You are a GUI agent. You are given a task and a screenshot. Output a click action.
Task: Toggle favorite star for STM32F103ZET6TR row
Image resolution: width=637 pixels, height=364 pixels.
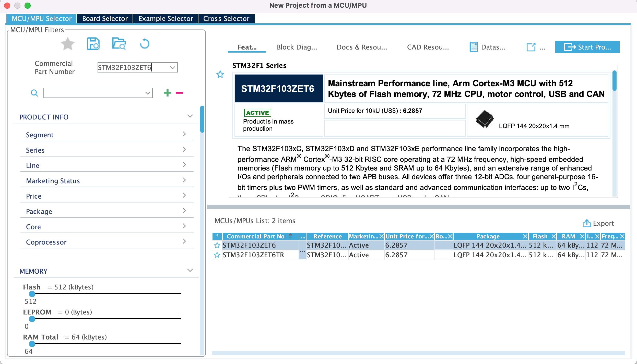coord(217,255)
